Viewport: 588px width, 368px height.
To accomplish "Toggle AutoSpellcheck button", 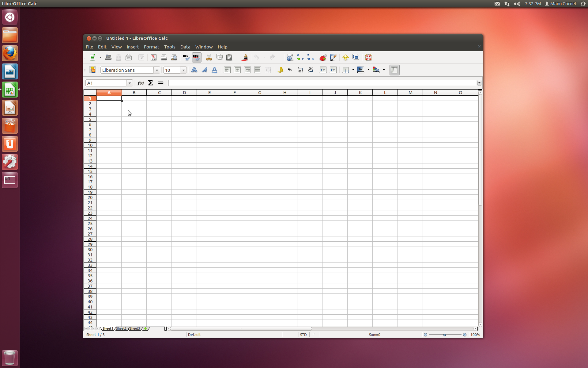I will click(x=196, y=57).
